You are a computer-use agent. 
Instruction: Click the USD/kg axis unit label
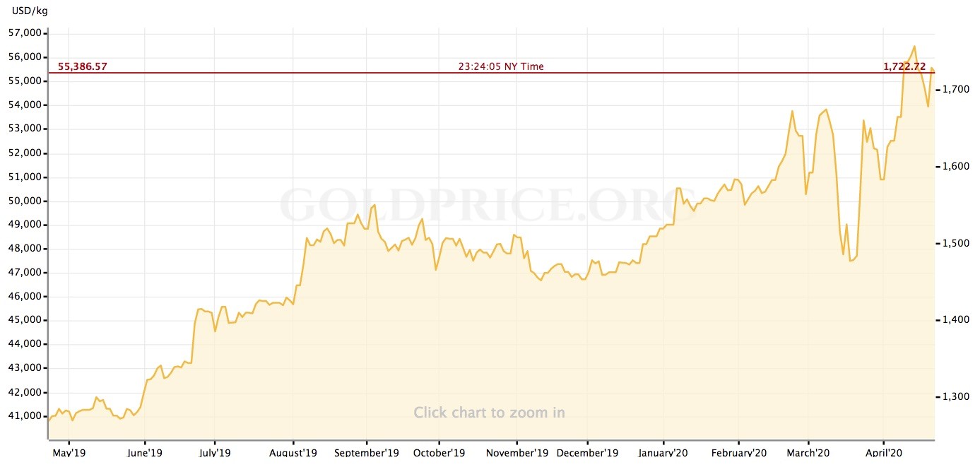coord(30,11)
